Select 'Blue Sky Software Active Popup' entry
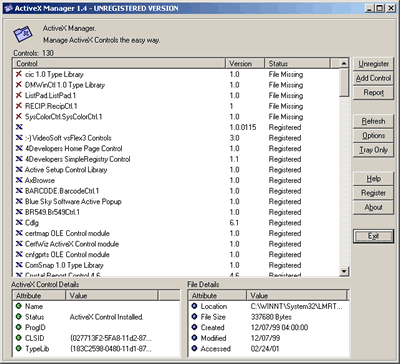 [x=73, y=202]
